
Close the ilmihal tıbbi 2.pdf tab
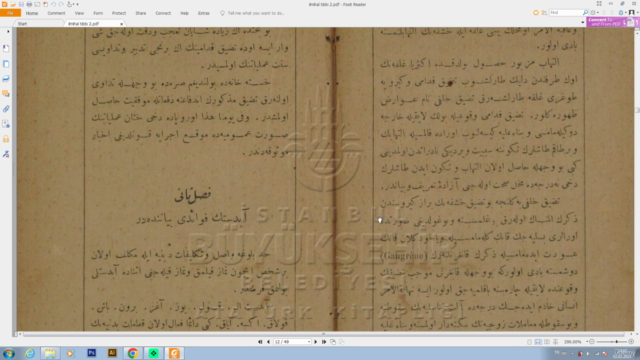point(122,24)
